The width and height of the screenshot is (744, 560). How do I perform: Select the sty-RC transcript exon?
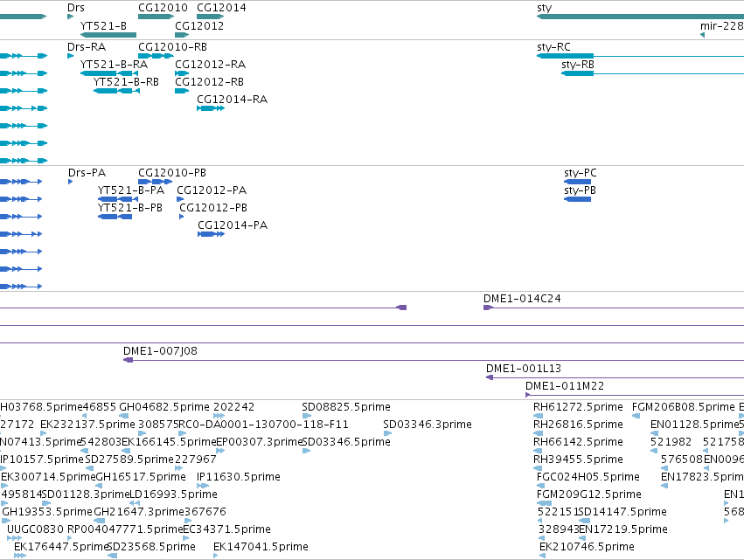[565, 56]
